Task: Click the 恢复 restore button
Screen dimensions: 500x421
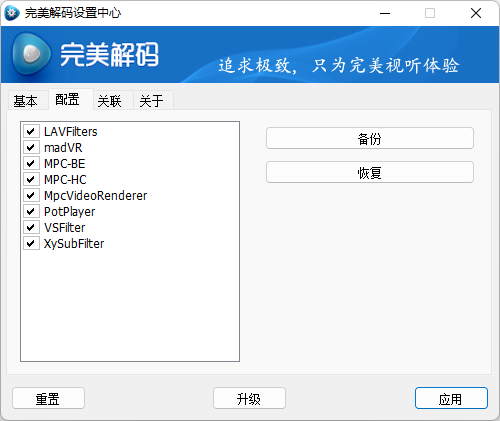Action: [370, 172]
